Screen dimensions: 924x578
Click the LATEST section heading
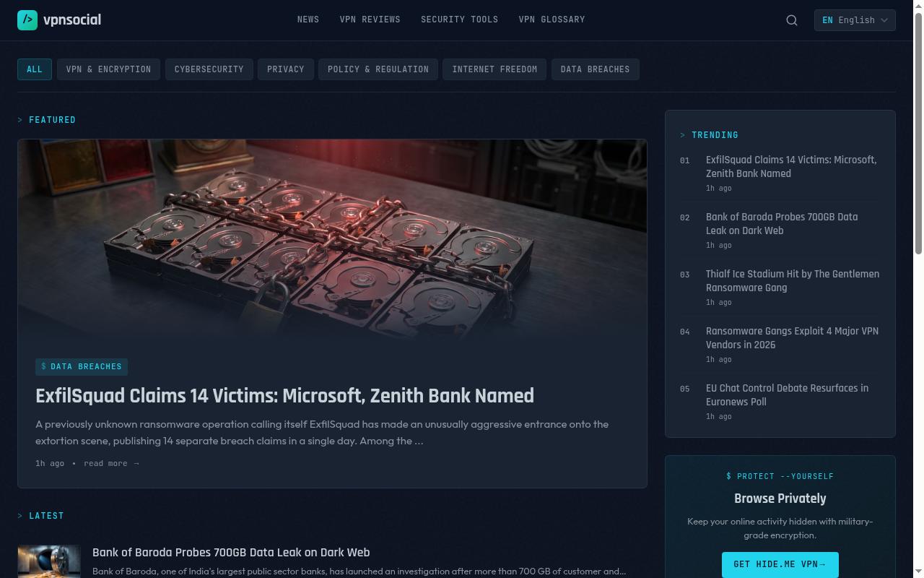(x=46, y=516)
